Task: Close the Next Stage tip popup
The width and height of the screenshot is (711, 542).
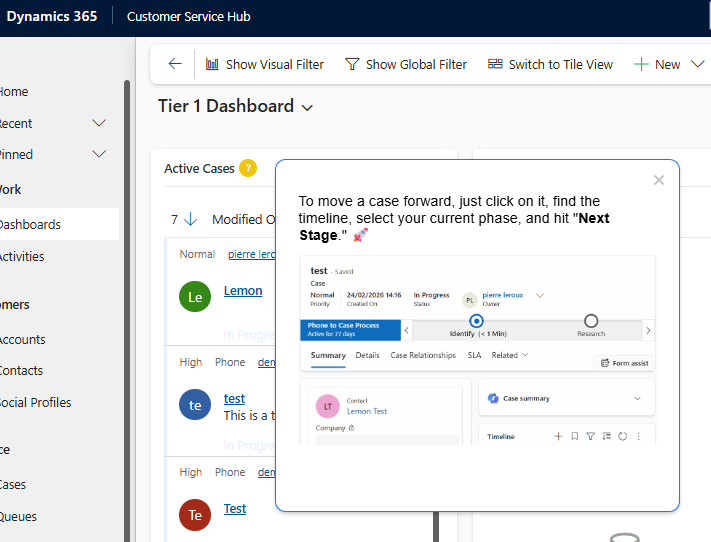Action: click(658, 180)
